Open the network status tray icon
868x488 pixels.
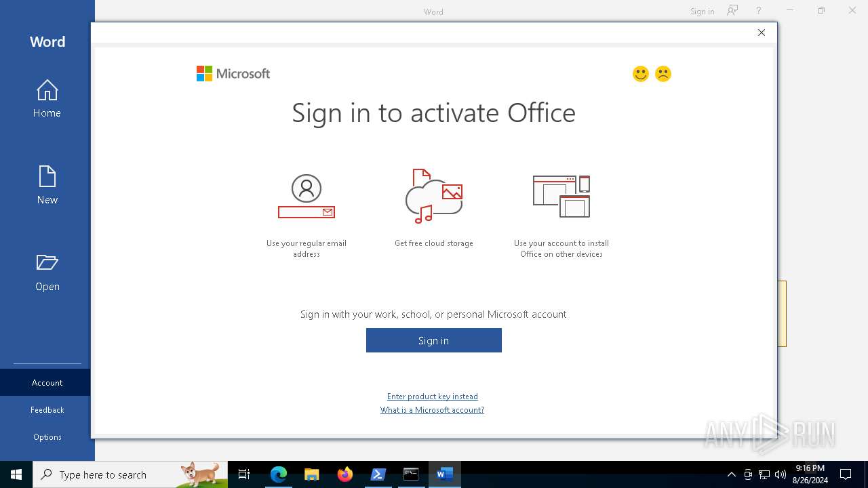tap(764, 474)
